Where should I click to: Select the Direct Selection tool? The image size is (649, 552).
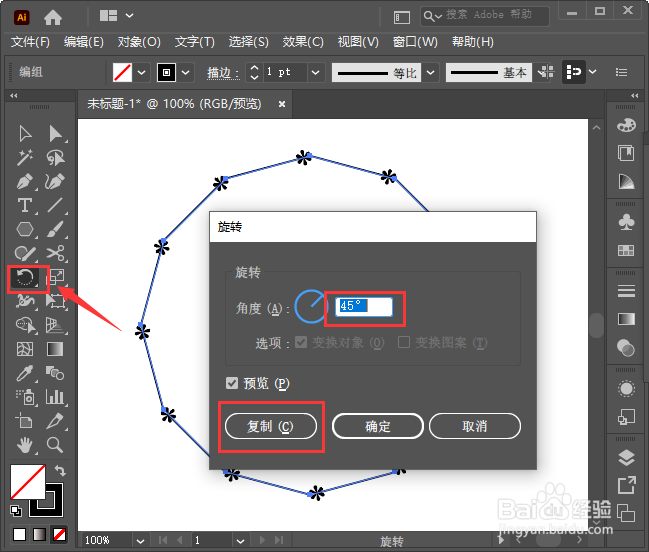pyautogui.click(x=55, y=134)
